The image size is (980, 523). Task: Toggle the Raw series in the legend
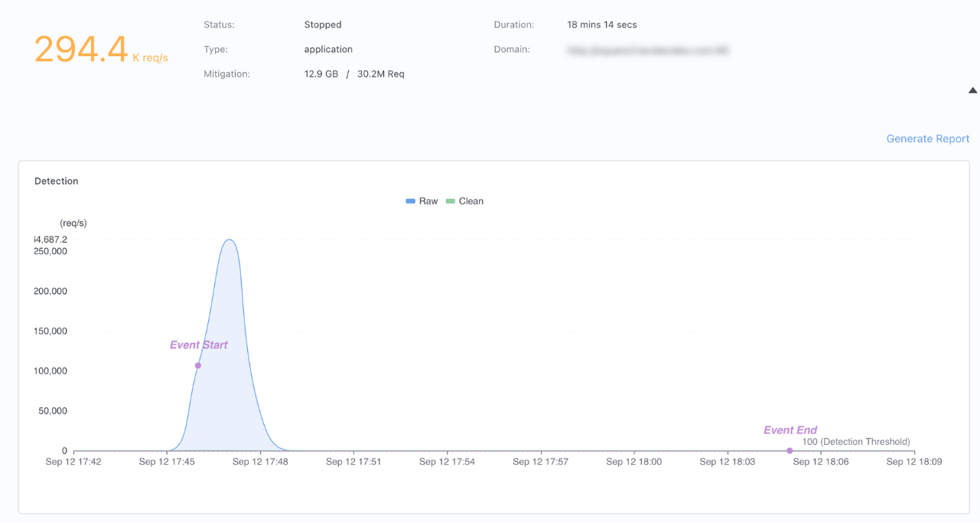pos(422,201)
